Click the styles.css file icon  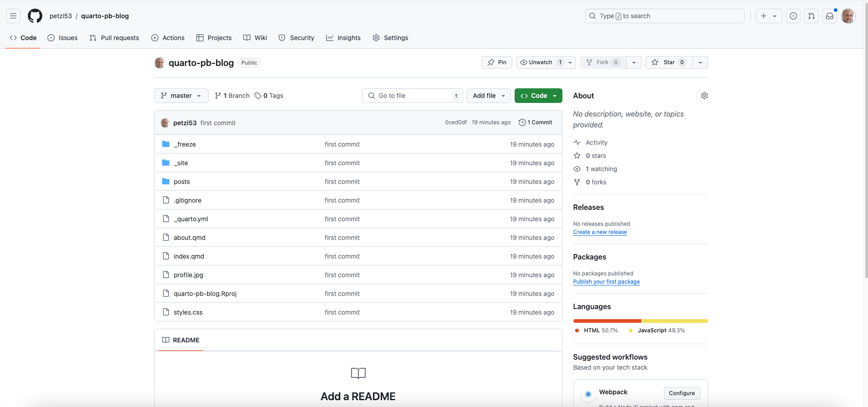click(166, 312)
